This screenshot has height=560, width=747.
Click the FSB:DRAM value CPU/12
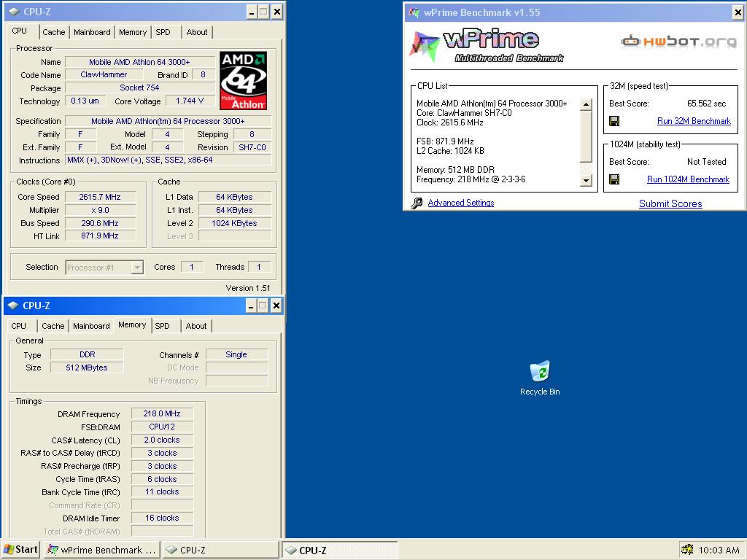coord(162,427)
